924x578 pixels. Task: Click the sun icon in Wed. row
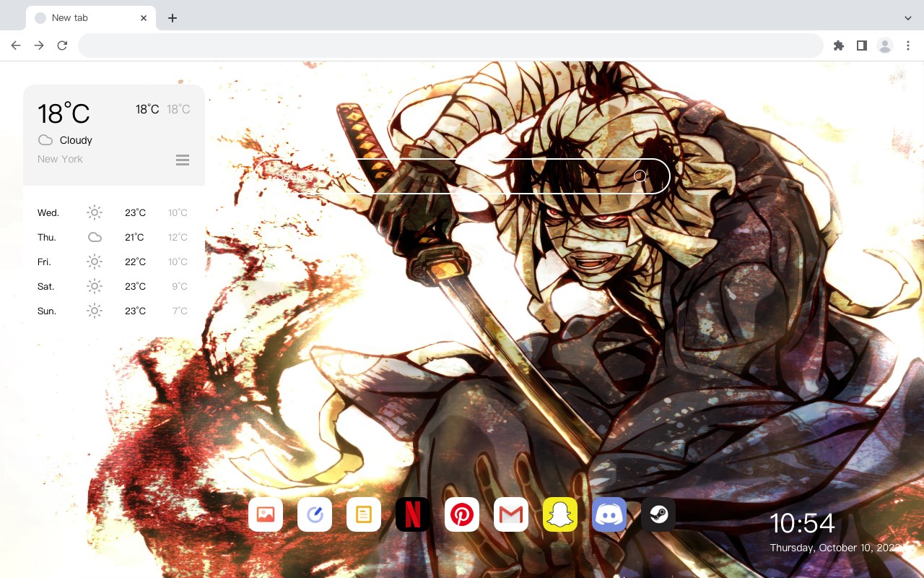click(95, 212)
